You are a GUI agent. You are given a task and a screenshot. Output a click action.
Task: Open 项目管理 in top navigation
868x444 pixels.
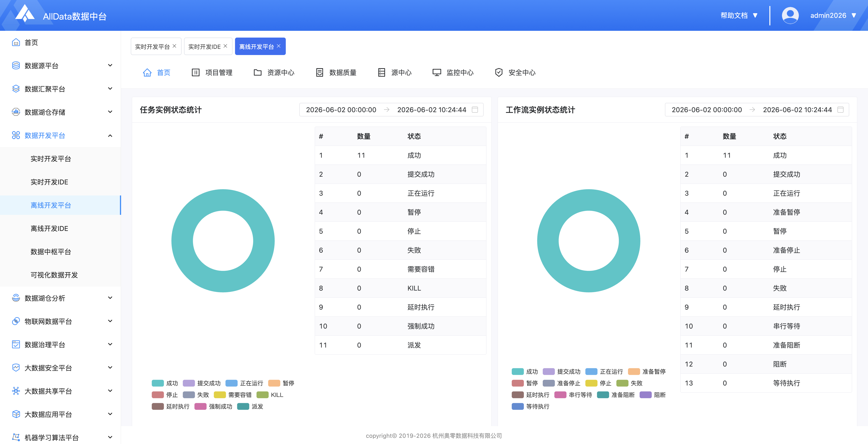[212, 73]
